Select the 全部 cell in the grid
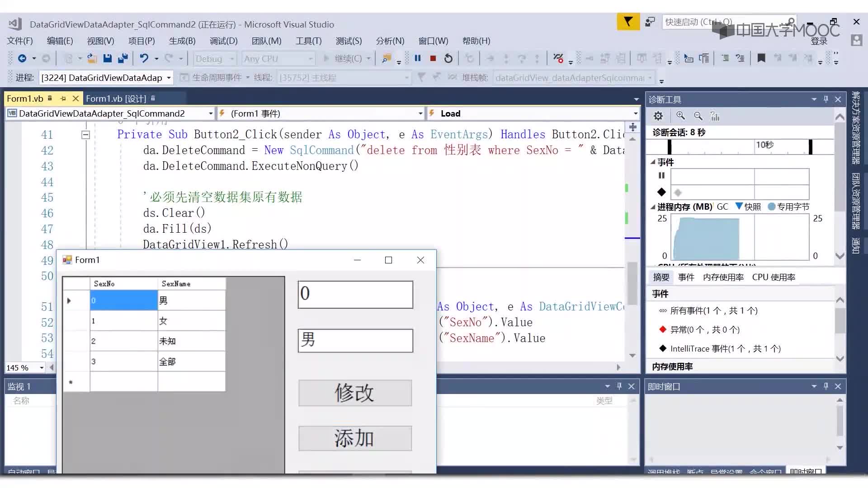Screen dimensions: 868x488 point(191,361)
